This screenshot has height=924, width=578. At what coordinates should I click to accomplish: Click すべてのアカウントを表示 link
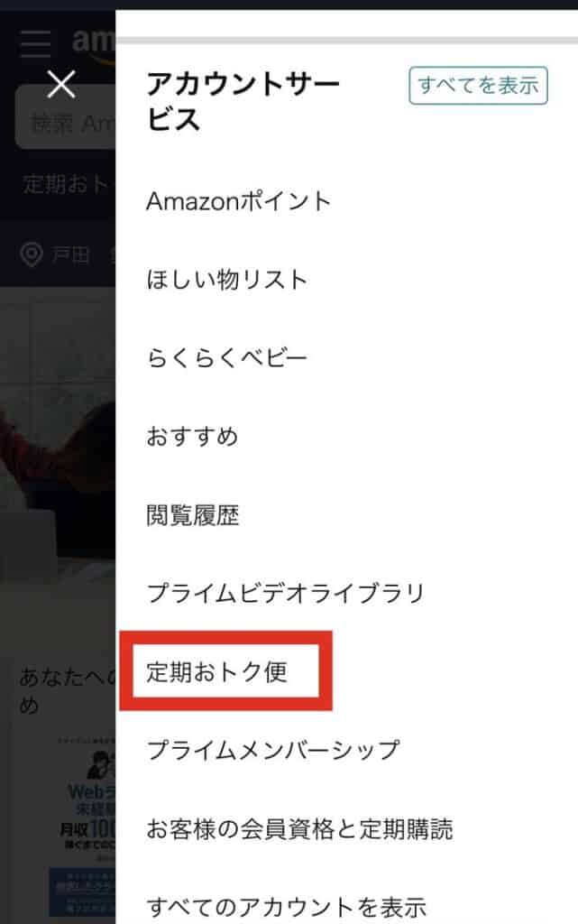point(286,908)
